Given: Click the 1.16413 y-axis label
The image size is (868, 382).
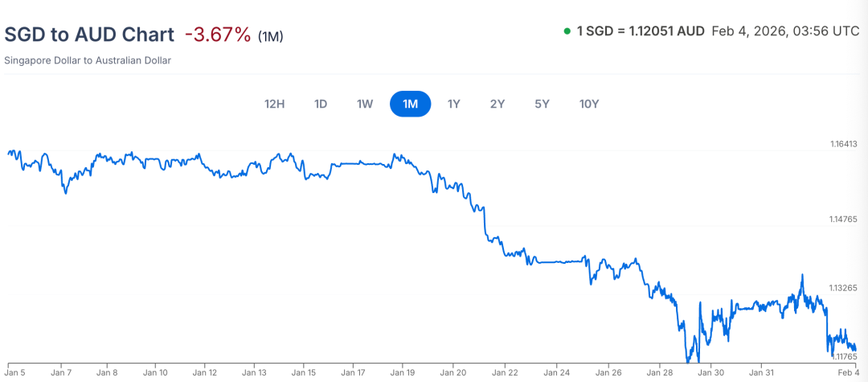Looking at the screenshot, I should 845,145.
